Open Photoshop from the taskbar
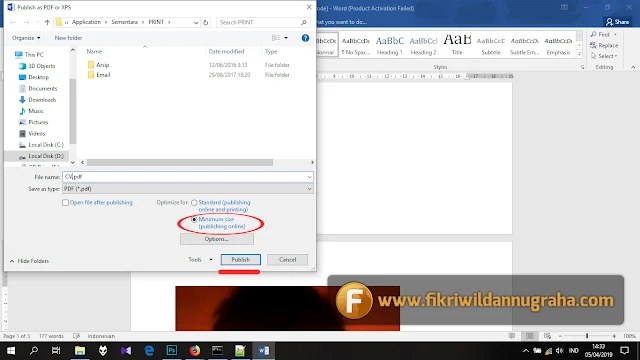 pyautogui.click(x=172, y=351)
